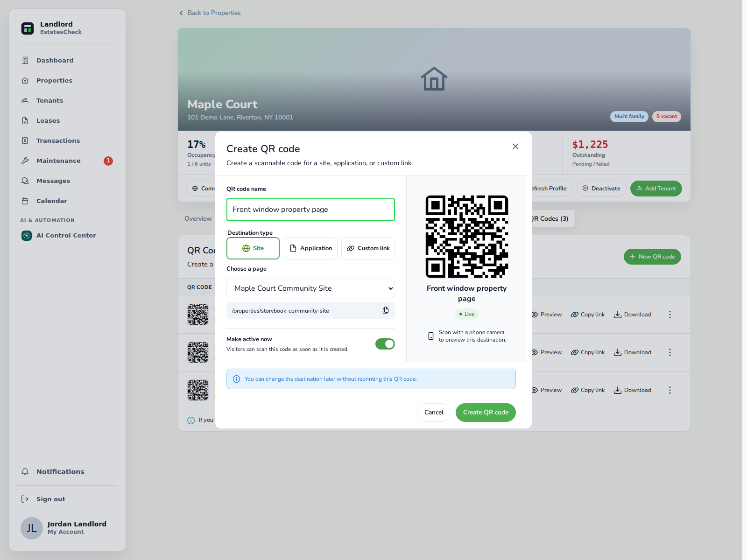Select Custom link destination type
The image size is (747, 560).
coord(368,248)
